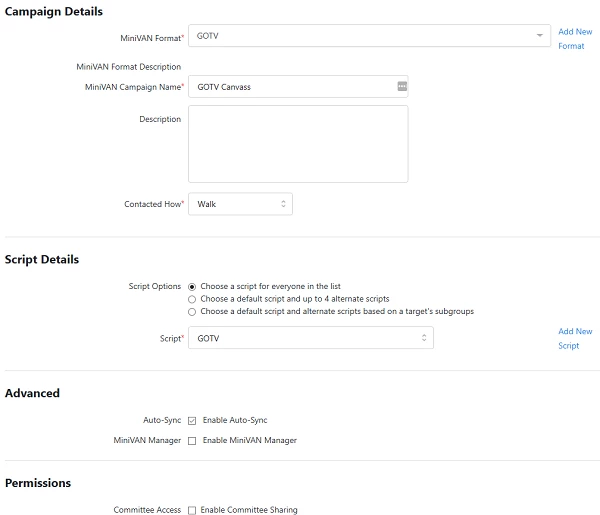This screenshot has height=515, width=600.
Task: Check the Enable Committee Sharing box
Action: point(192,510)
